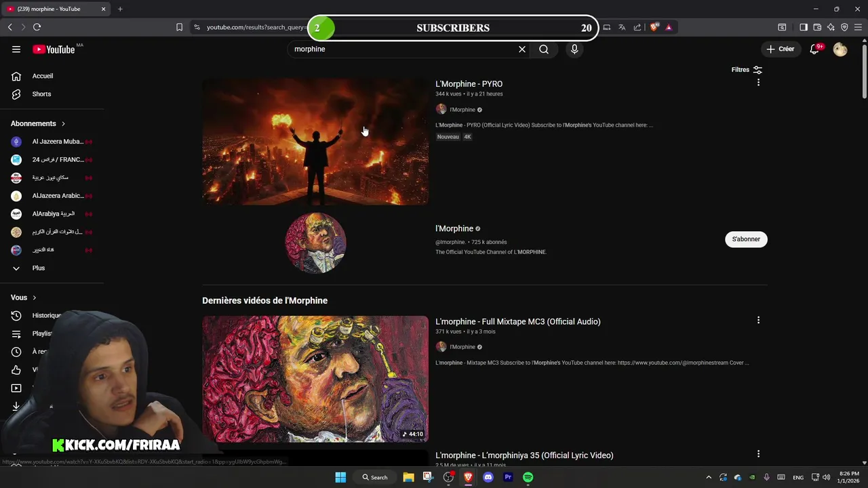Open l'Morphine channel name in channel card
This screenshot has width=868, height=488.
(x=454, y=228)
